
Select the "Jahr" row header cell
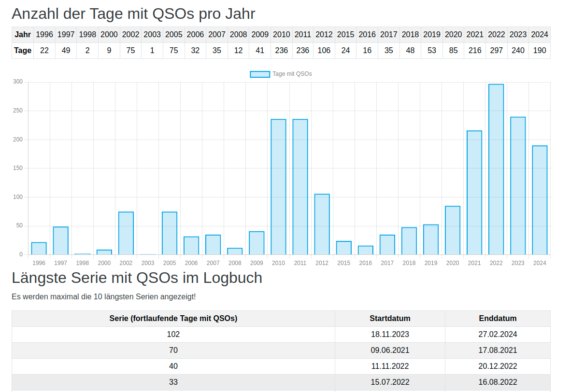click(x=23, y=35)
